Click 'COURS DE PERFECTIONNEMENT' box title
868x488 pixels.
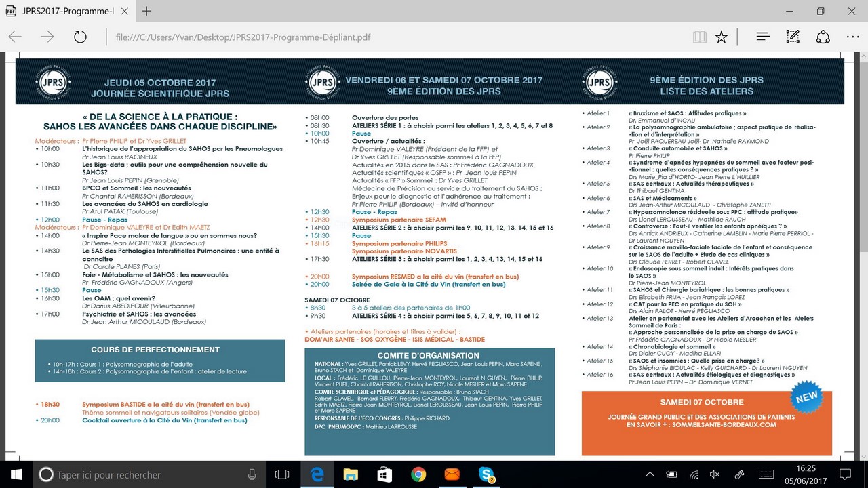pos(155,350)
